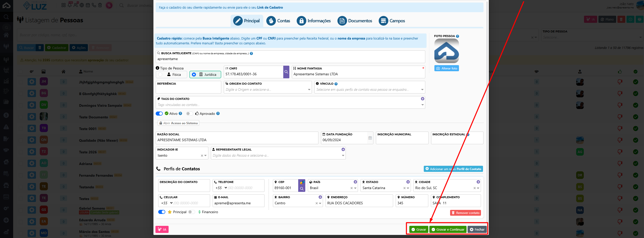The image size is (644, 238).
Task: Open the Estado dropdown arrow
Action: click(408, 188)
